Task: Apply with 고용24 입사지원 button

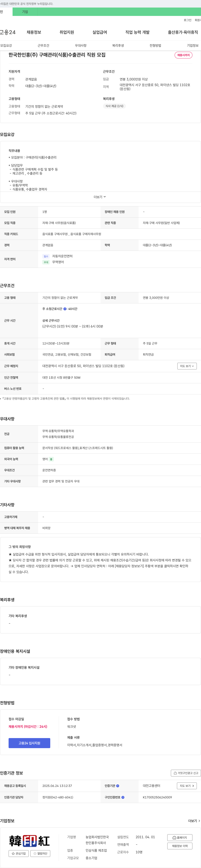Action: 29,743
